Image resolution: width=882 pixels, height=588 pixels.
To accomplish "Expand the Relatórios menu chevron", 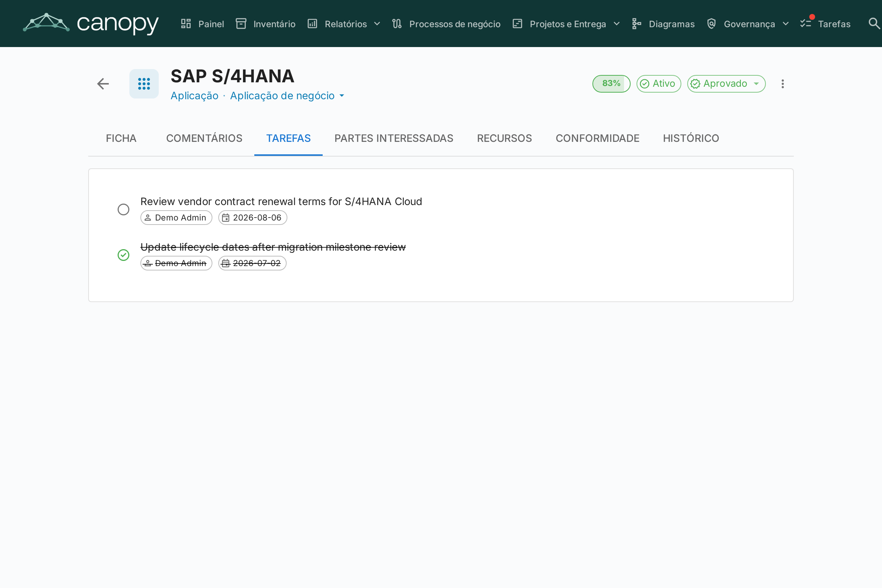I will click(x=377, y=24).
